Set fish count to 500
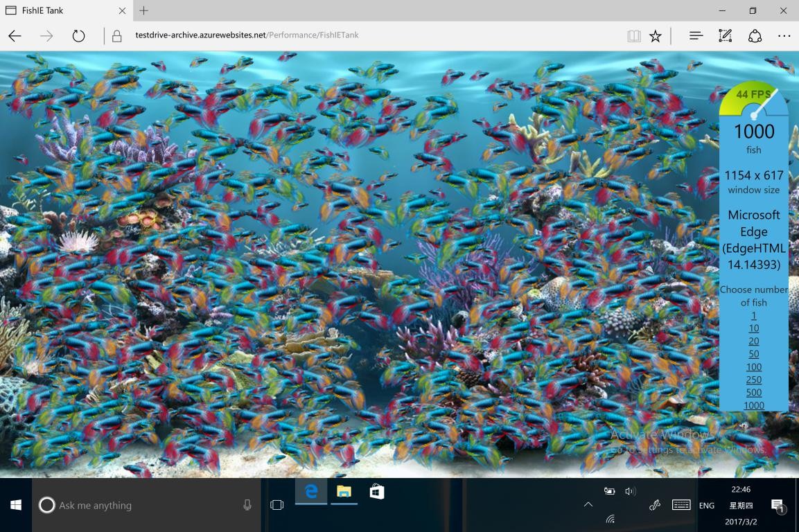 point(754,392)
